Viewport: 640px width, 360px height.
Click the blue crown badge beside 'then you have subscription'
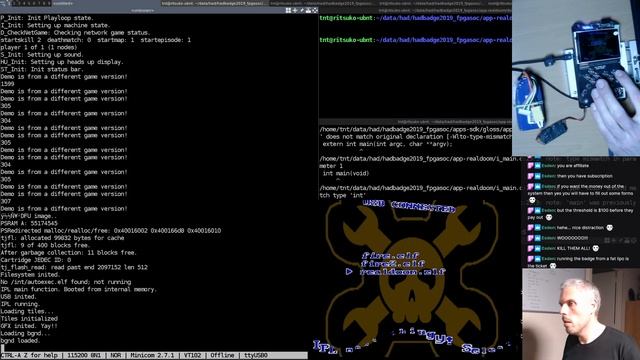(x=538, y=176)
